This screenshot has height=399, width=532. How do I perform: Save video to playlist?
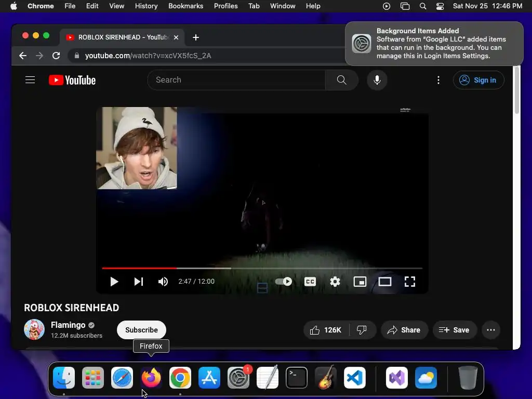pyautogui.click(x=454, y=330)
